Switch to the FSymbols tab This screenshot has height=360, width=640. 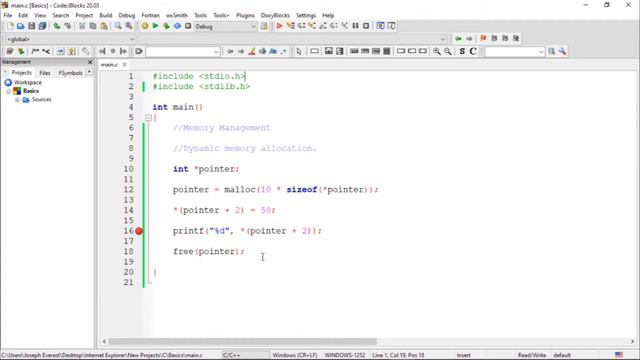pos(70,73)
